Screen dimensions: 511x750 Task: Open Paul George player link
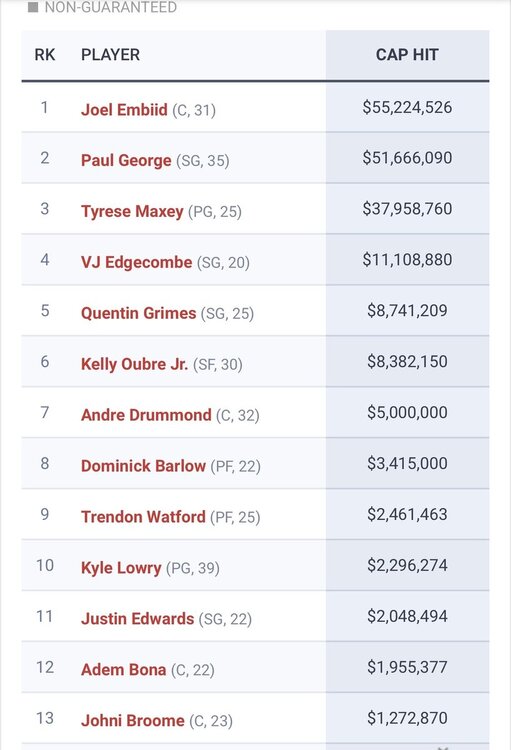pyautogui.click(x=126, y=160)
